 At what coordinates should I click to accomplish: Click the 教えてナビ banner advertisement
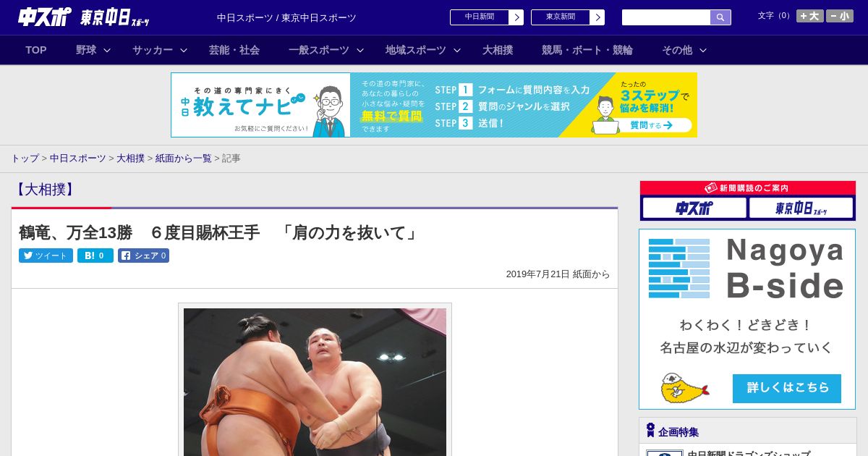pyautogui.click(x=434, y=105)
